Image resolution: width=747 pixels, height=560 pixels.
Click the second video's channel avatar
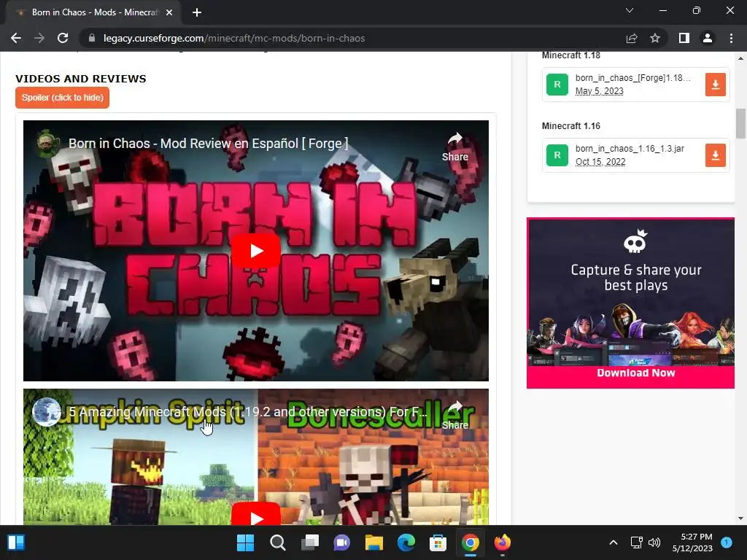click(47, 411)
